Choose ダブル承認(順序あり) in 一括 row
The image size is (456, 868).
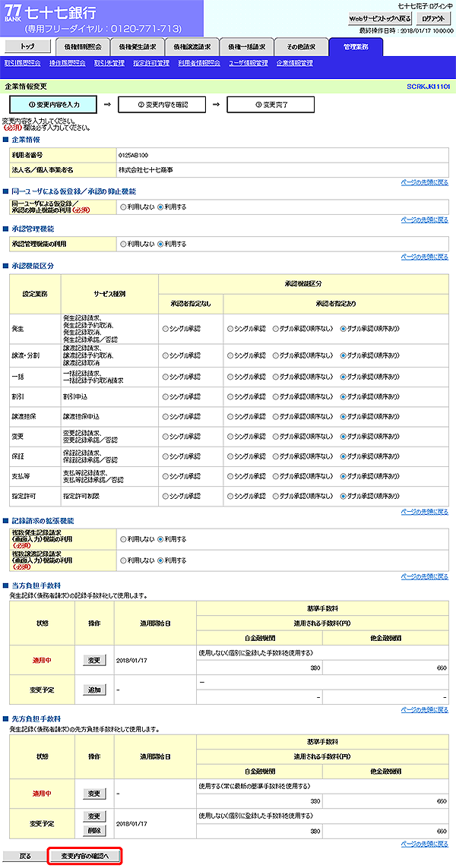344,377
